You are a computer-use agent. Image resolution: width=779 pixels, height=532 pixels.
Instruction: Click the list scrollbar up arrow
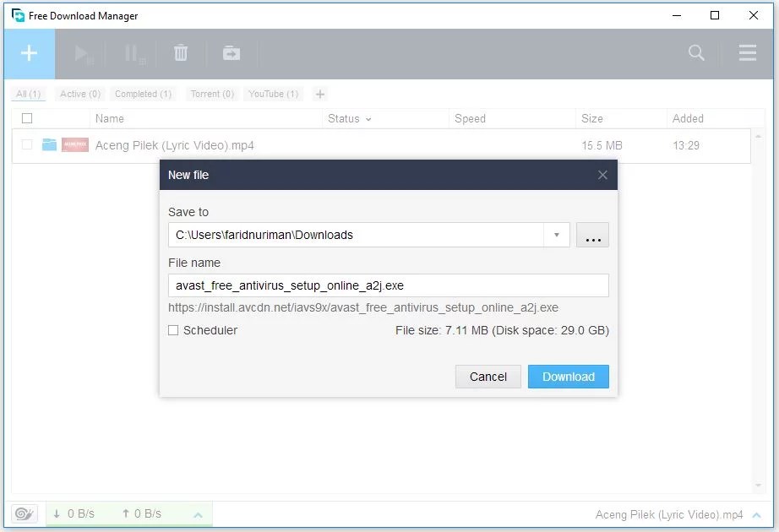(758, 136)
